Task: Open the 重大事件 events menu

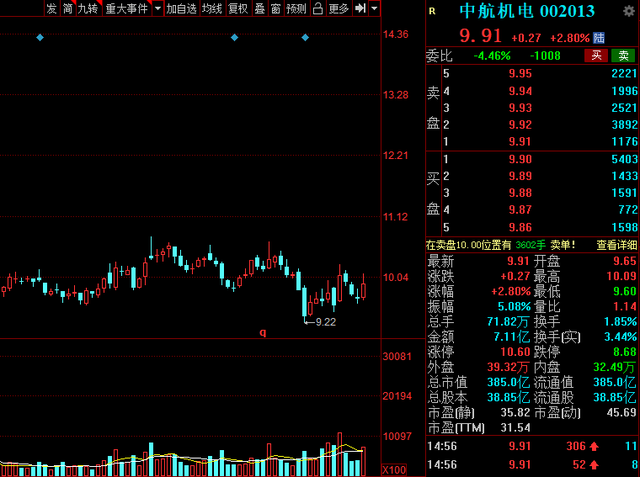Action: point(127,8)
